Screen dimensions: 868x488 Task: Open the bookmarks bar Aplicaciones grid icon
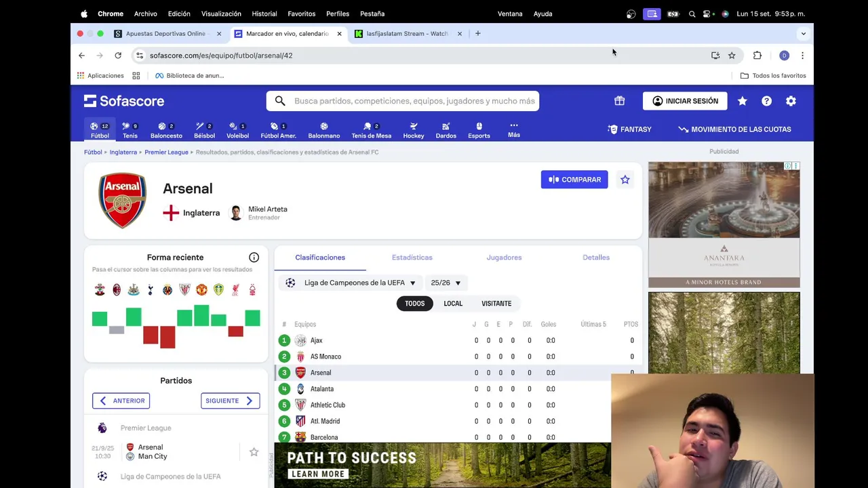(81, 75)
